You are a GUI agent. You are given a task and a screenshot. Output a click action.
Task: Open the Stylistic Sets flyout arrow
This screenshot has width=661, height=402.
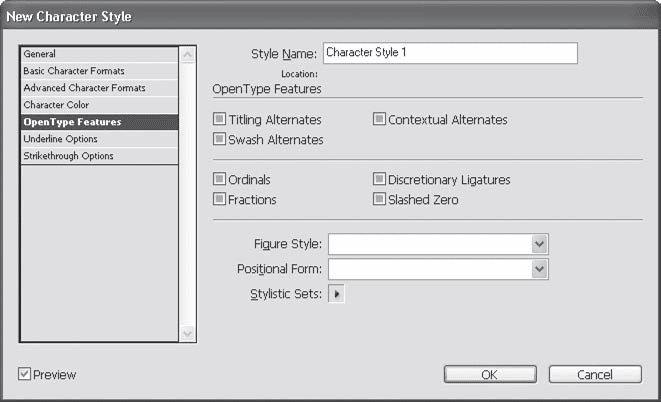tap(336, 294)
